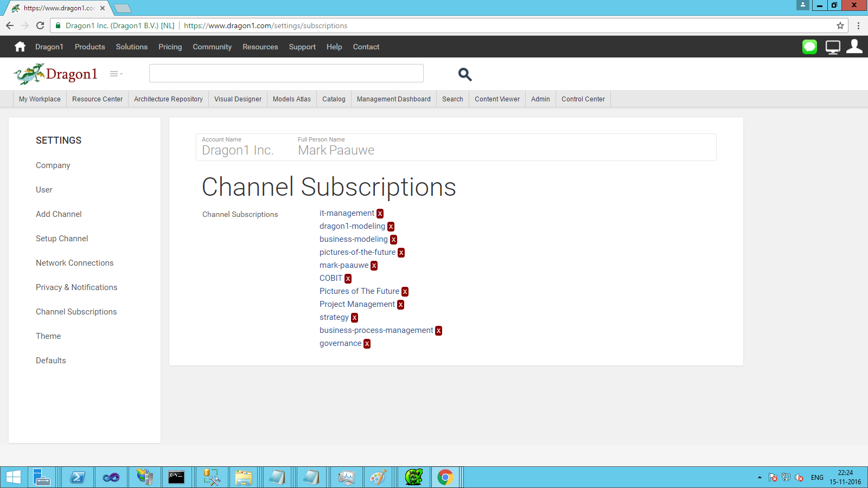Image resolution: width=868 pixels, height=488 pixels.
Task: Remove it-management subscription with its X
Action: click(x=380, y=214)
